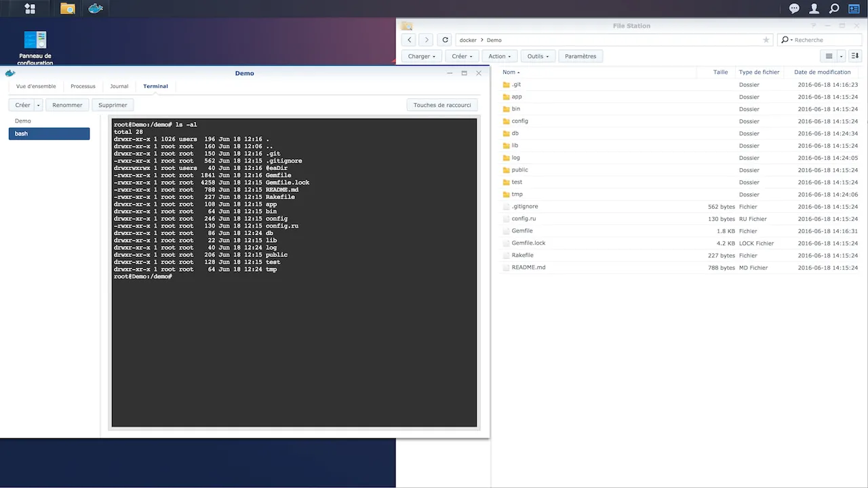Open the DSM main menu grid icon
The width and height of the screenshot is (868, 488).
30,9
